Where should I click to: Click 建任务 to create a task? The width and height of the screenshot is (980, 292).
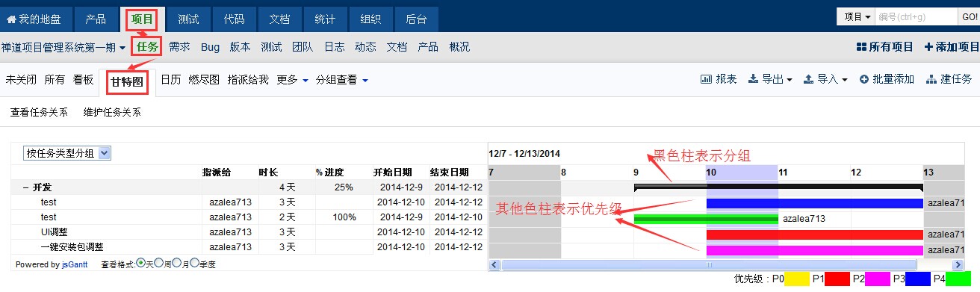tap(949, 79)
